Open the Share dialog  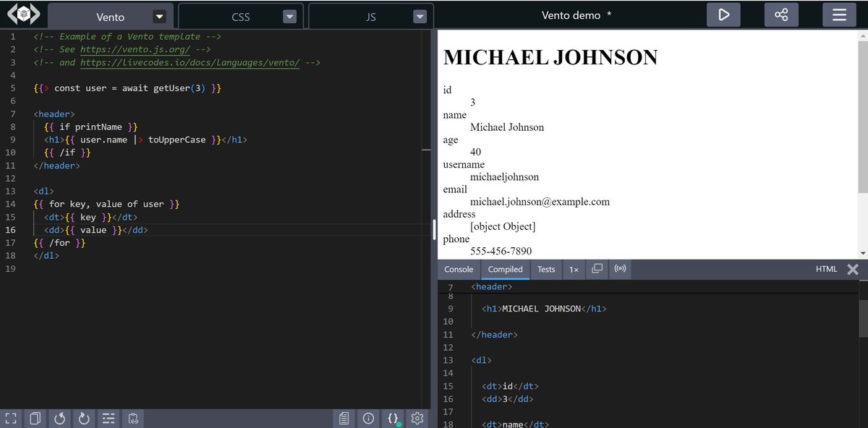coord(781,14)
